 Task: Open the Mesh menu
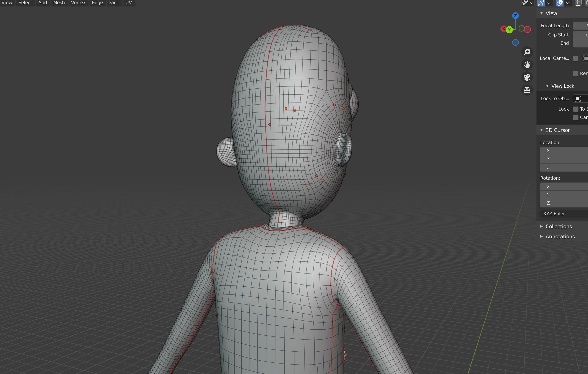click(59, 3)
